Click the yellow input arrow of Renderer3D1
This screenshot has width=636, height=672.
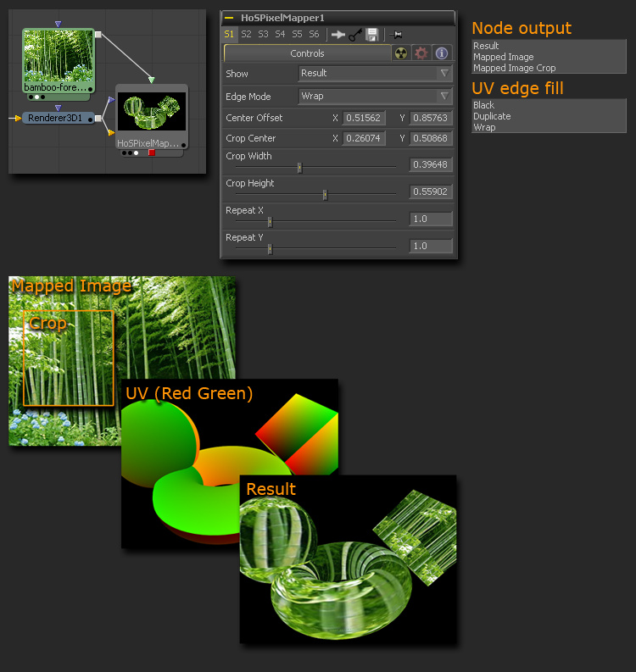point(18,118)
